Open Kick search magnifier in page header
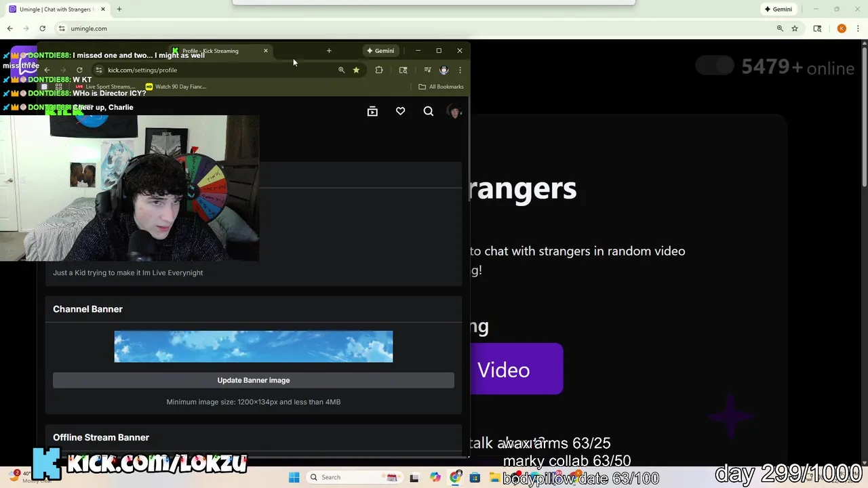The width and height of the screenshot is (868, 488). pos(429,111)
